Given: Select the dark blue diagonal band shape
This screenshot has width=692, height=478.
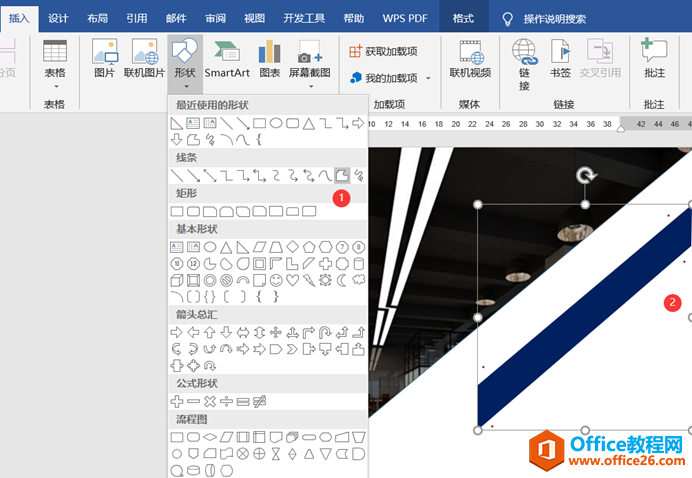Looking at the screenshot, I should (587, 316).
